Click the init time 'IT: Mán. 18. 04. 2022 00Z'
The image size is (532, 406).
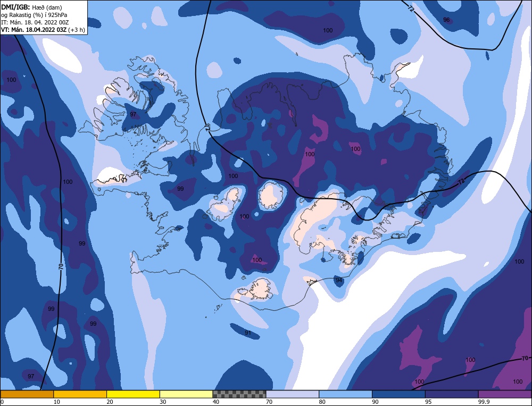(35, 22)
